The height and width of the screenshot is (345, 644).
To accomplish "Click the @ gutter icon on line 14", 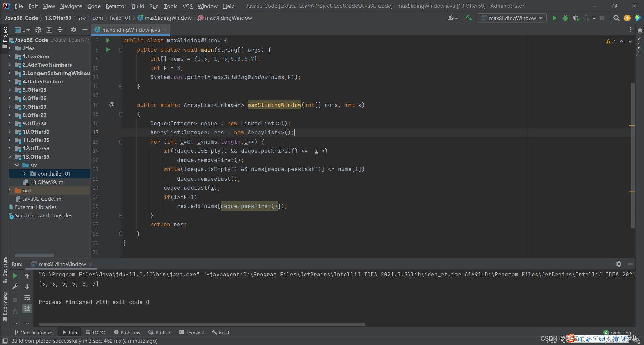I will pos(112,105).
